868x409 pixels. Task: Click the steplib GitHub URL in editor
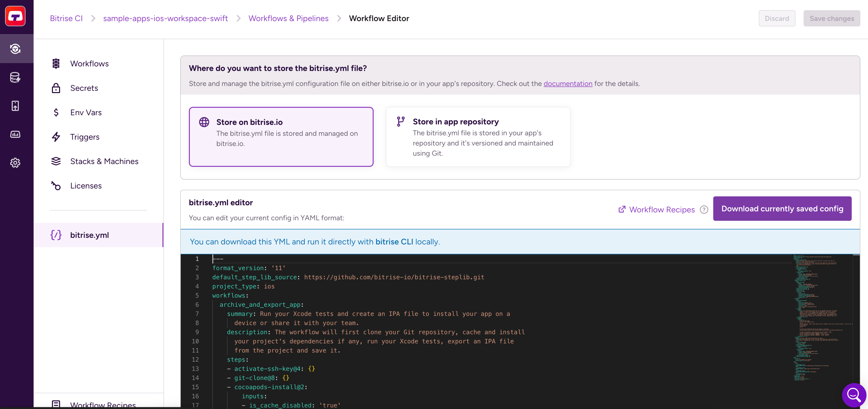point(394,277)
